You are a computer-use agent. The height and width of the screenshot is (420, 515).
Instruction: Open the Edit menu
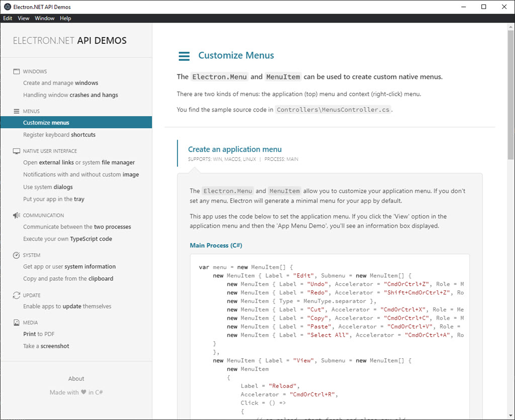[x=8, y=18]
